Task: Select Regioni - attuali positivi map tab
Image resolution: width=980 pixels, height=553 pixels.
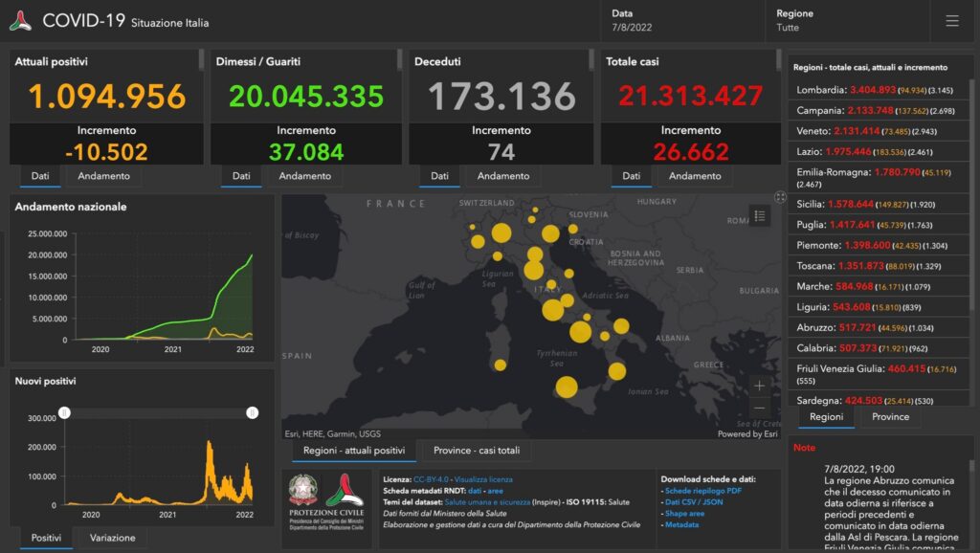Action: 354,451
